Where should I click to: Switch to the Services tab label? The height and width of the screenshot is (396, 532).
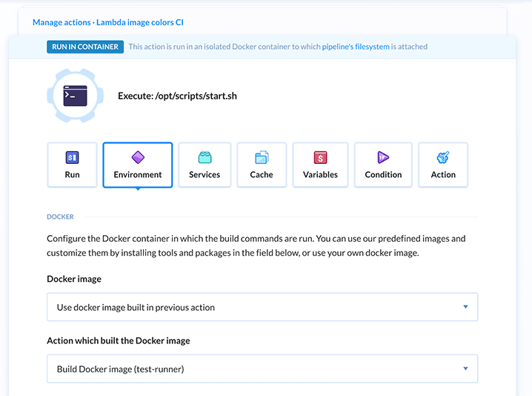tap(205, 175)
